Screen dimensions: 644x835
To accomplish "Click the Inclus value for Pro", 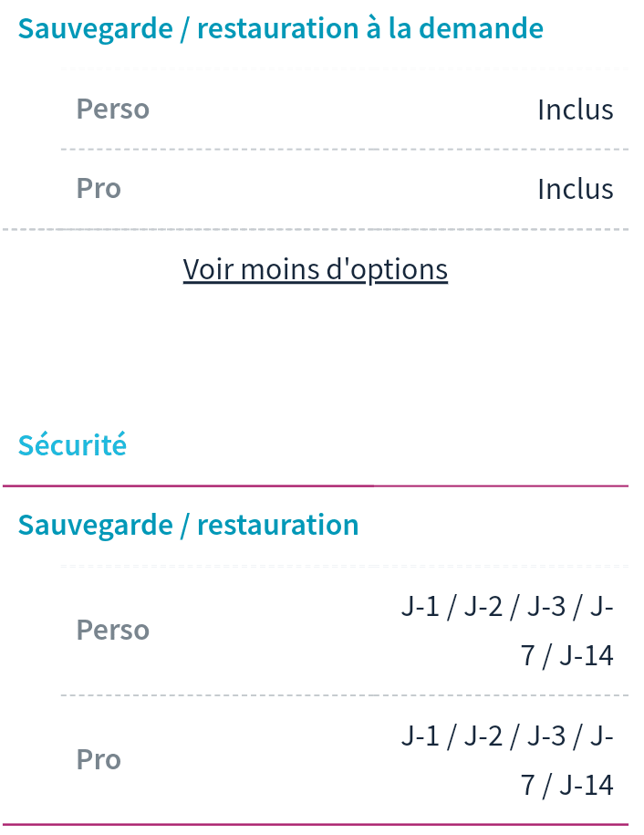I will (x=575, y=189).
